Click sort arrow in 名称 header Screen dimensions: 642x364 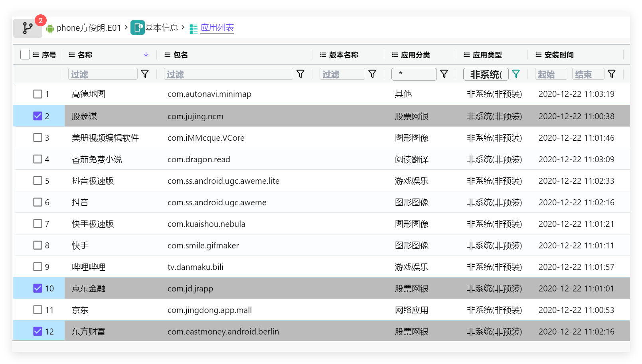pos(146,55)
